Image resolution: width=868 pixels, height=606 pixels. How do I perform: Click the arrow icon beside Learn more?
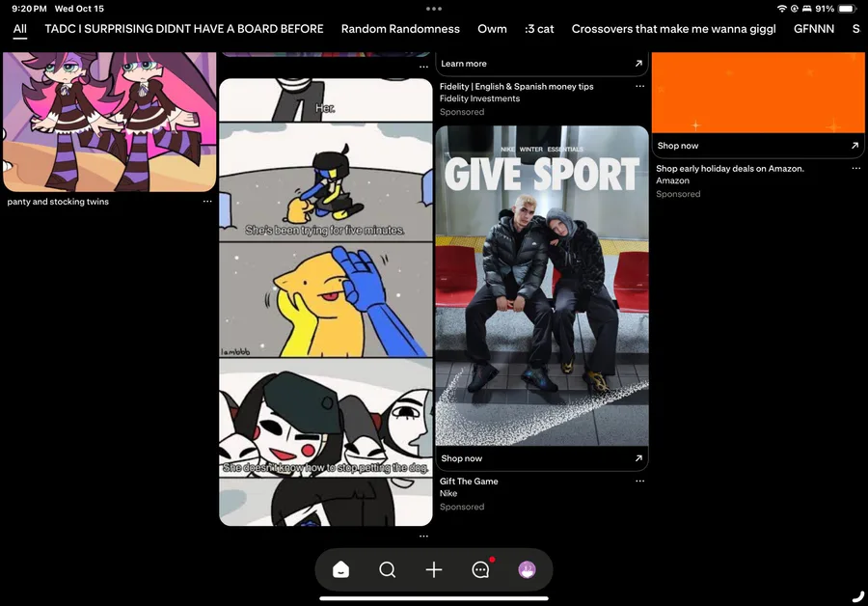[x=638, y=64]
